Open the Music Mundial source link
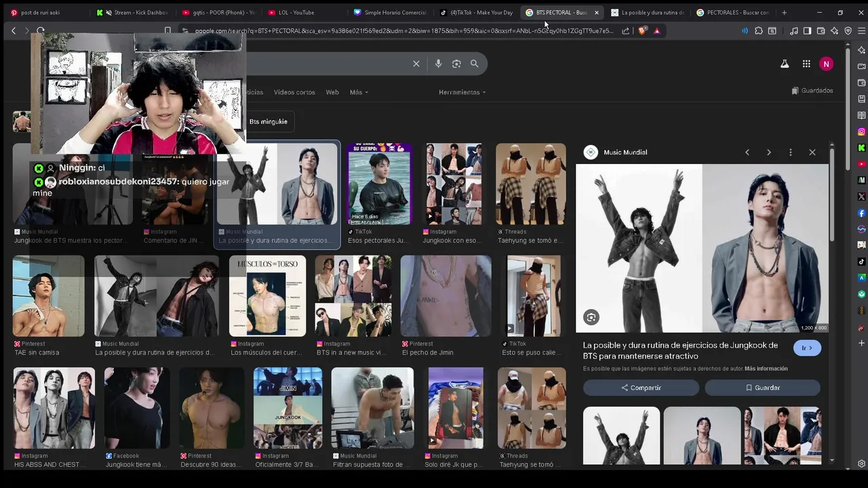The image size is (868, 488). coord(616,152)
